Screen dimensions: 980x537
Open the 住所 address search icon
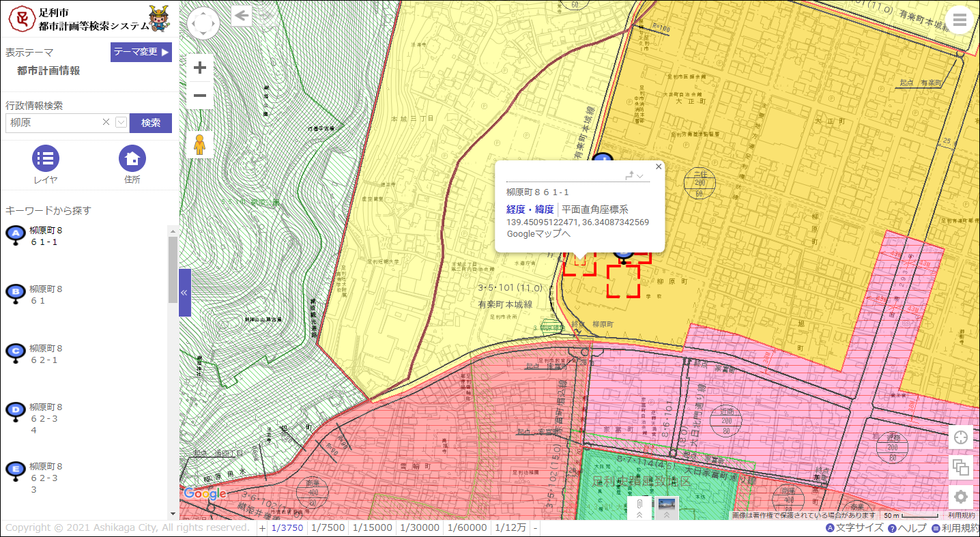pos(132,158)
